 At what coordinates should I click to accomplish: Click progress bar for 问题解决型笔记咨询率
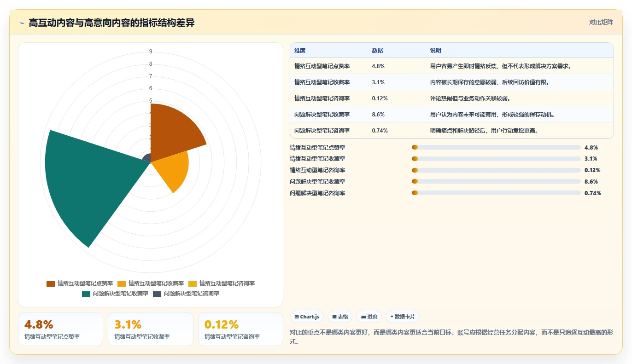(496, 193)
